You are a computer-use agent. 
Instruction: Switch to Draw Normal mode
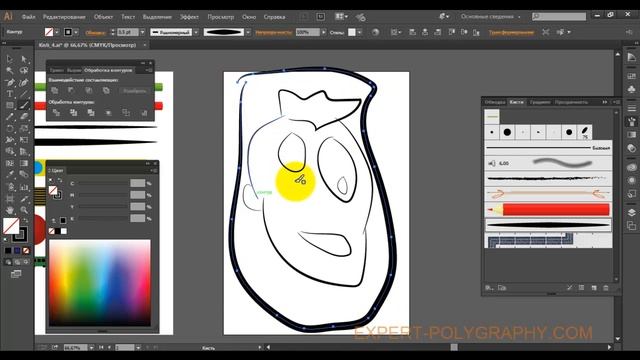pyautogui.click(x=8, y=262)
